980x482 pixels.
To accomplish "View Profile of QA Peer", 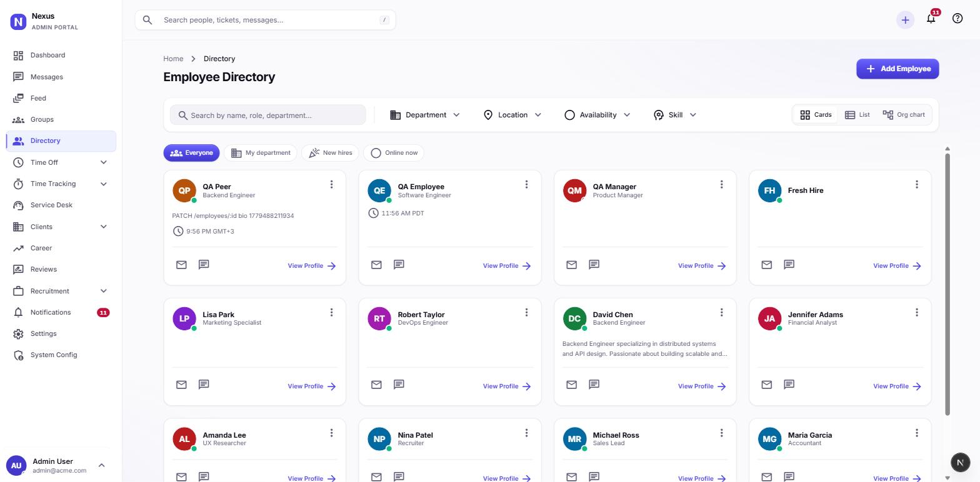I will click(x=312, y=266).
